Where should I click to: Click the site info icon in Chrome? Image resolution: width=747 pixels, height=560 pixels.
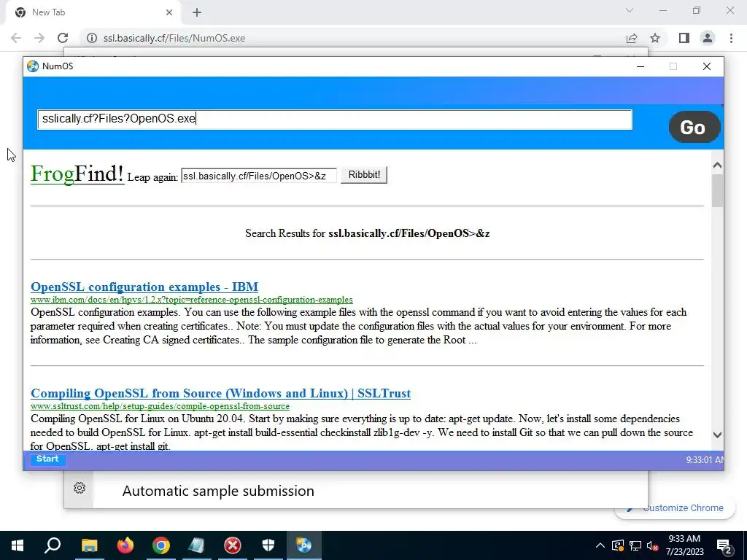92,38
